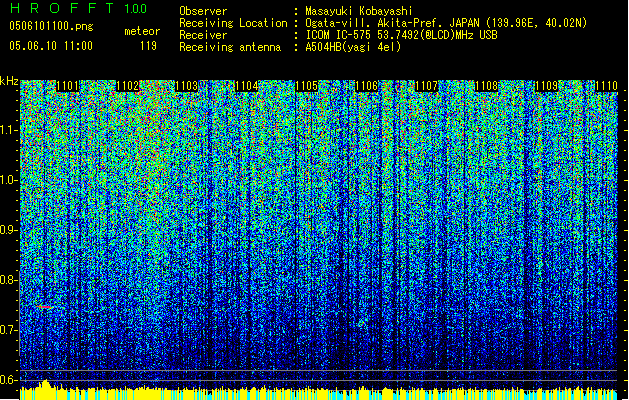Click the A504HB(yagi 4el) antenna text
This screenshot has height=400, width=629.
tap(353, 47)
